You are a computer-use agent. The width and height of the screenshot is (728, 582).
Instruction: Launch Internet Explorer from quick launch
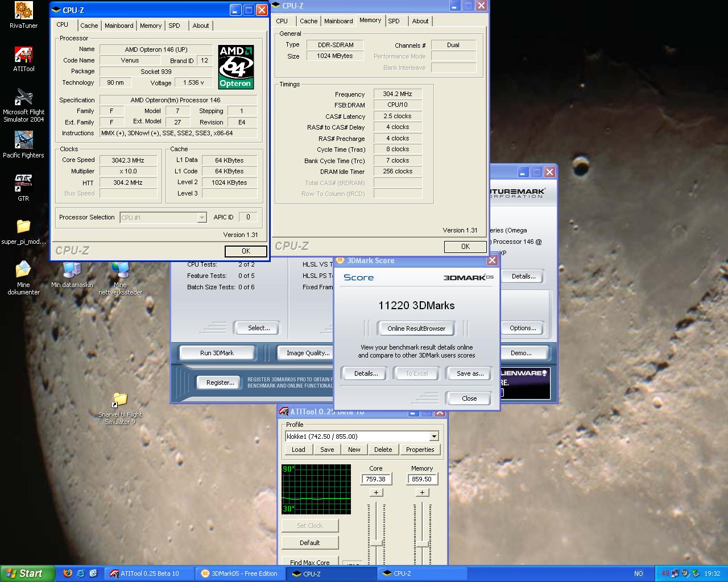click(80, 573)
